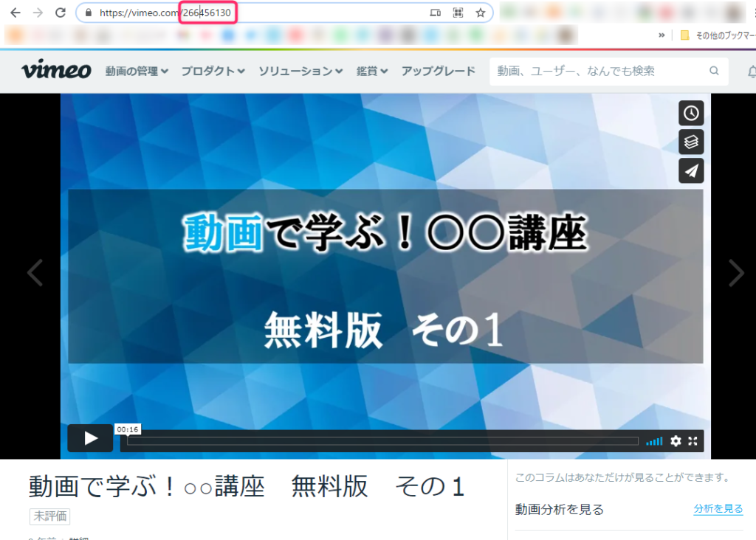
Task: Click the search magnifier icon
Action: (x=714, y=72)
